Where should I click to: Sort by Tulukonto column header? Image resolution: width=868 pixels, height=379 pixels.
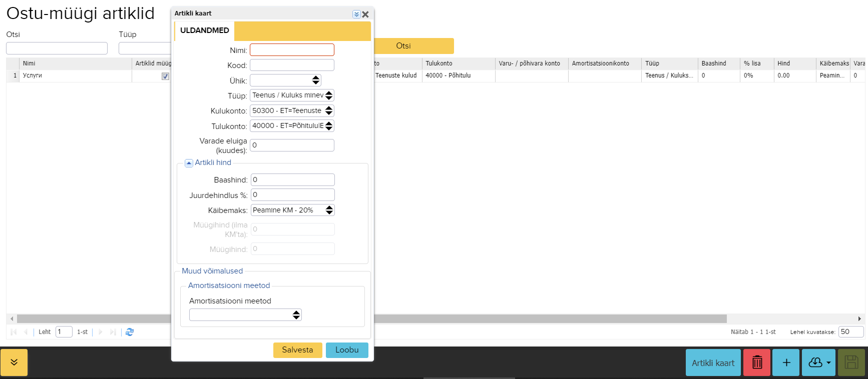459,63
